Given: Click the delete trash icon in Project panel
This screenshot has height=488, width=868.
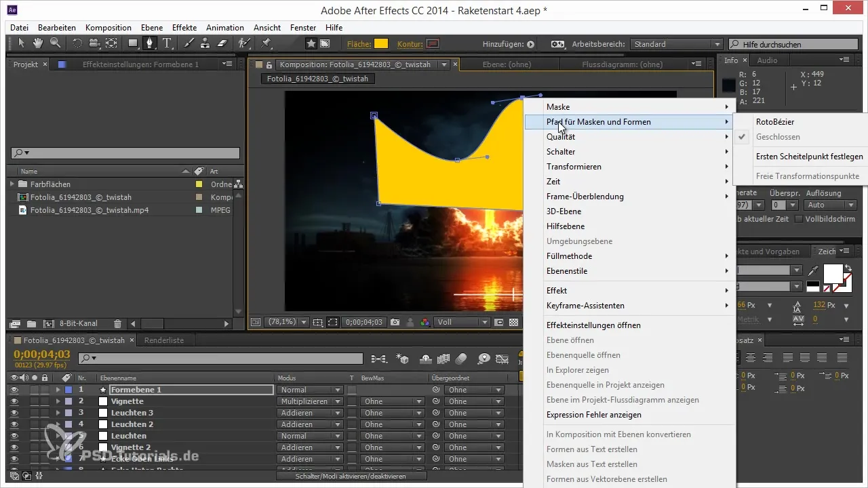Looking at the screenshot, I should pos(117,324).
